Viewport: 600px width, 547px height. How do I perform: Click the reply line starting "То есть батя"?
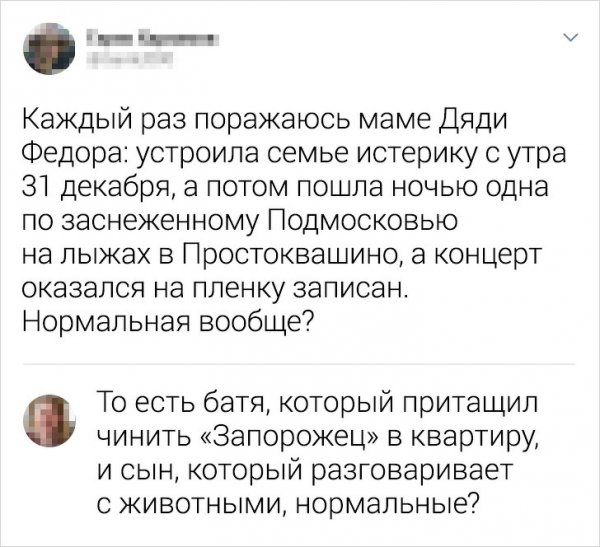(316, 403)
